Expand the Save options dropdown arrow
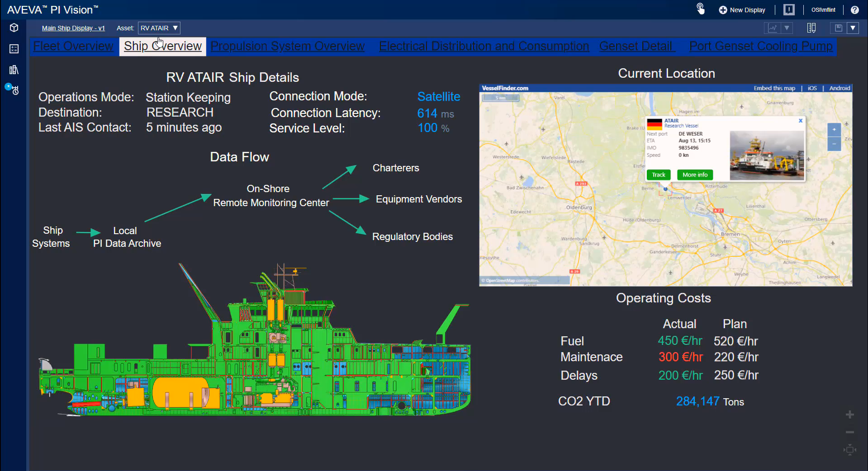This screenshot has height=471, width=868. pyautogui.click(x=853, y=28)
